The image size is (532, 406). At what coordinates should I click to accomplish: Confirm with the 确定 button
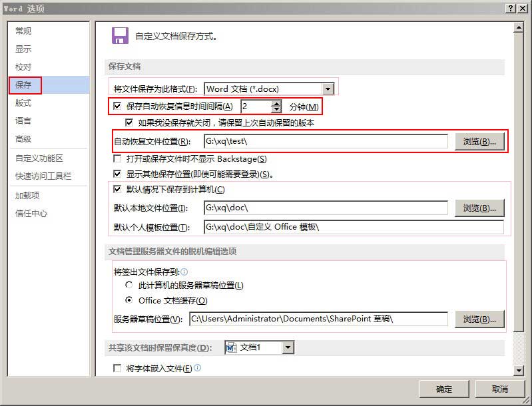(x=444, y=389)
